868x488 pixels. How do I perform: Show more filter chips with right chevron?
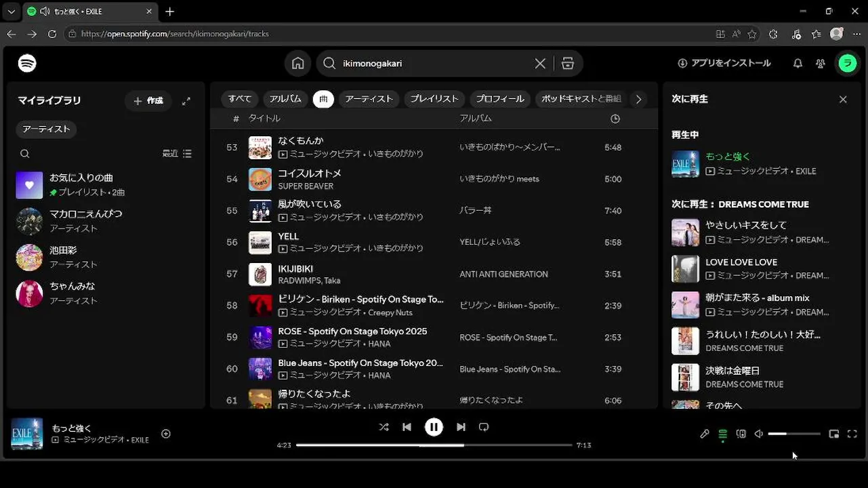638,99
